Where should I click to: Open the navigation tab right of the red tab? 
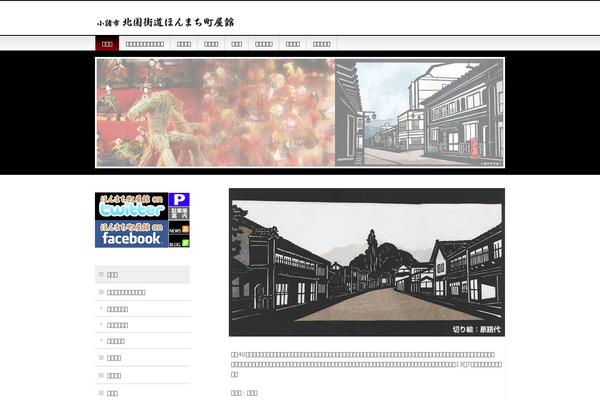click(x=145, y=44)
